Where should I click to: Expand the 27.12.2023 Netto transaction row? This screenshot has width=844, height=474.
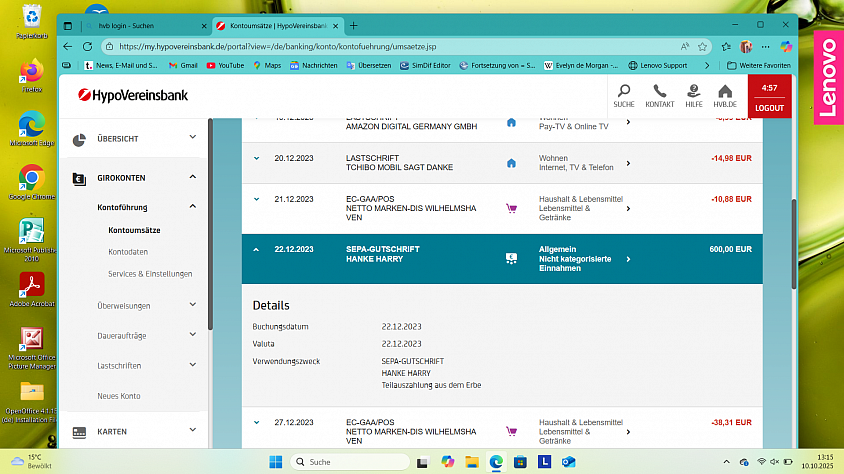[256, 422]
